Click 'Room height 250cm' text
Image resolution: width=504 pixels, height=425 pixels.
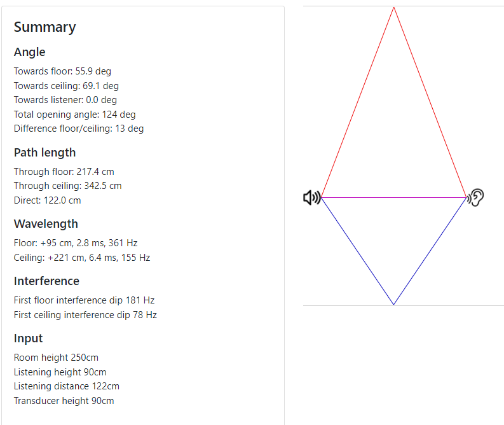(56, 358)
